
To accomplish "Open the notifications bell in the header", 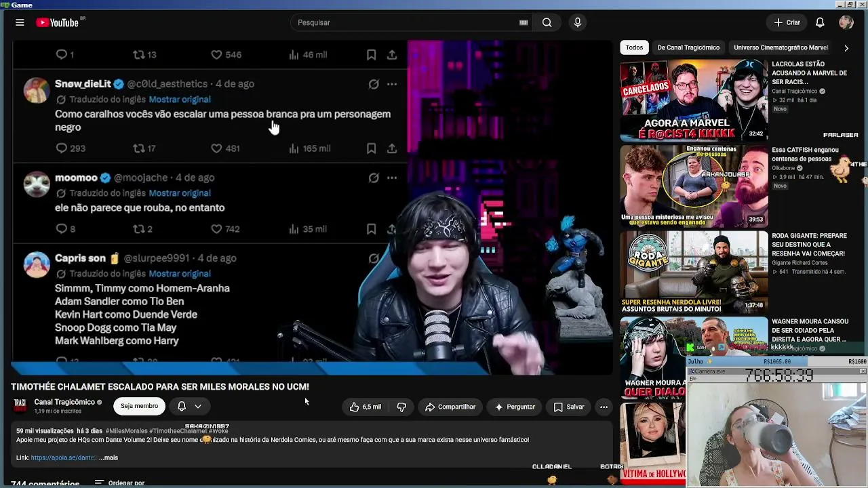I will tap(820, 22).
